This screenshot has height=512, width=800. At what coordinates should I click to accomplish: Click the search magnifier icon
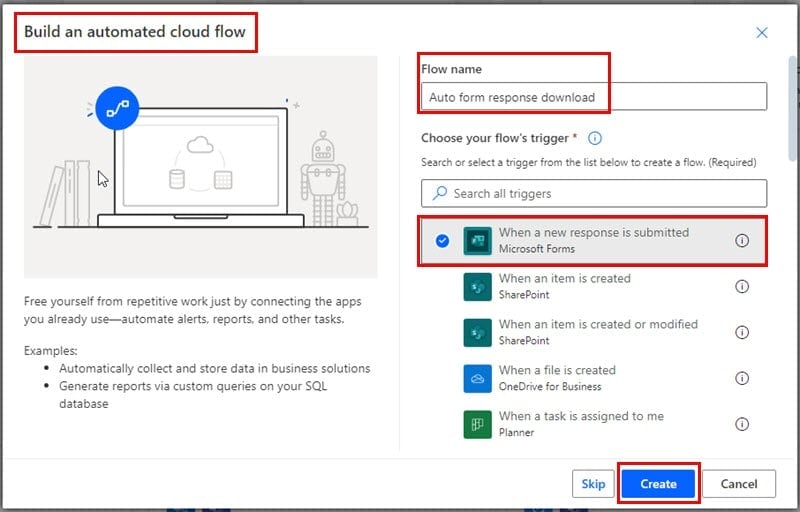[439, 193]
